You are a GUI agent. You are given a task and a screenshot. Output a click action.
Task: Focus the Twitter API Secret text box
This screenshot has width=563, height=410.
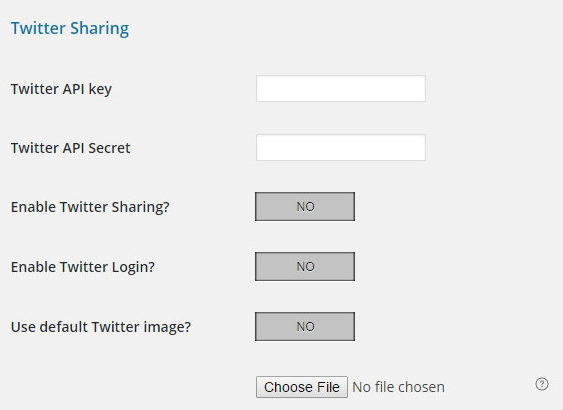341,148
